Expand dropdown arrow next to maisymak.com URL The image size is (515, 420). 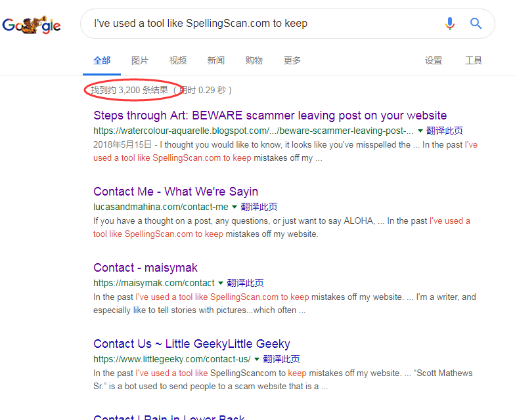click(x=221, y=283)
